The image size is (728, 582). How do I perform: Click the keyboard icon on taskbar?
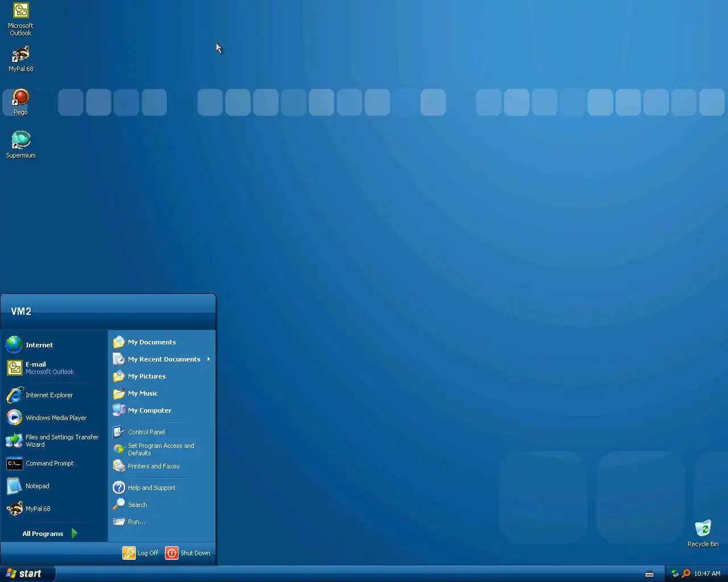coord(650,574)
